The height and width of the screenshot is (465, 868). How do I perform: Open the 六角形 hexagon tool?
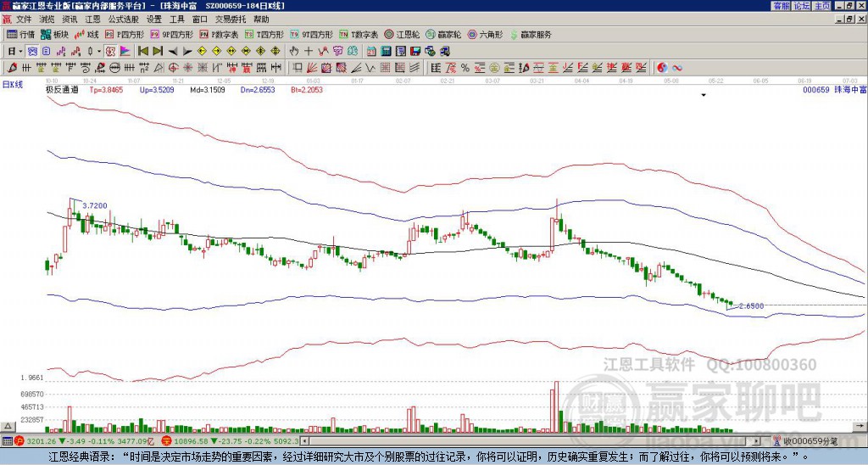[485, 34]
